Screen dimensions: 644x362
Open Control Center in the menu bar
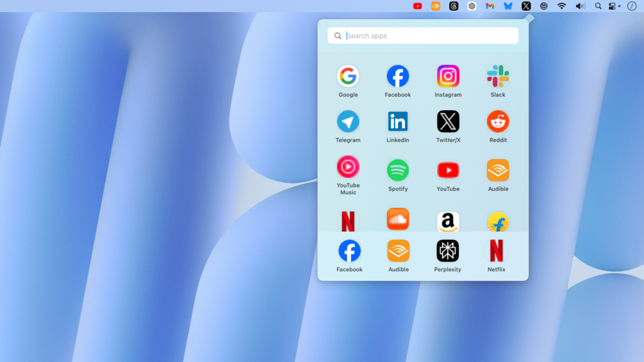[x=613, y=6]
